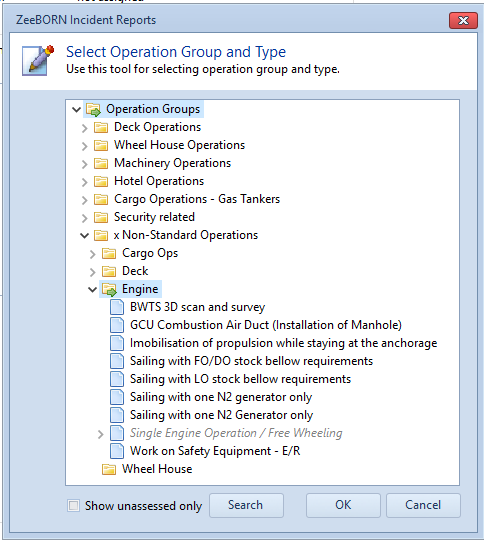484x542 pixels.
Task: Select 'Single Engine Operation / Free Wheeling' text
Action: tap(236, 433)
